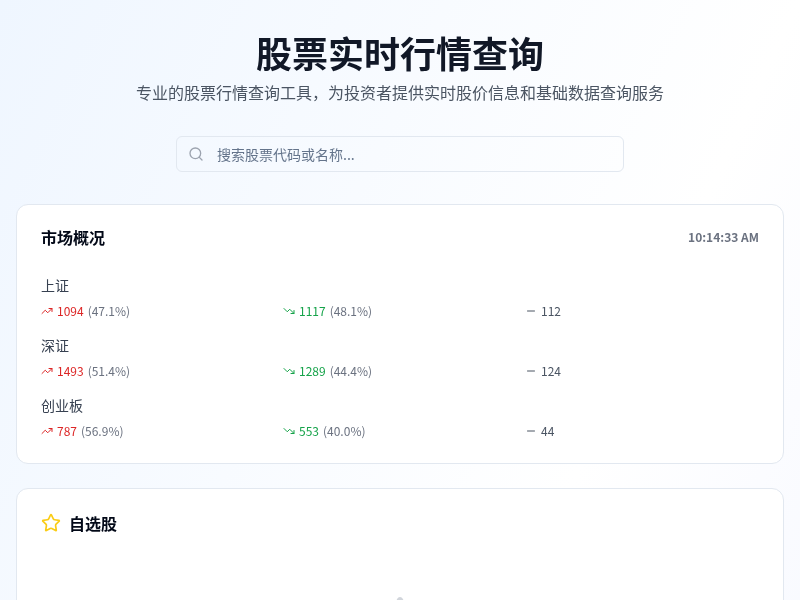Viewport: 800px width, 600px height.
Task: Click the flat dash icon beside 124
Action: (531, 371)
